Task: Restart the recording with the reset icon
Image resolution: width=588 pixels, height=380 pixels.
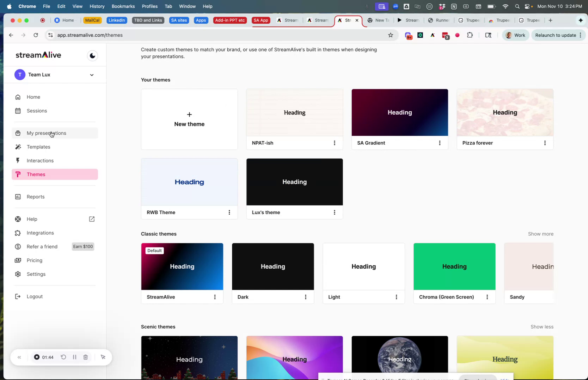Action: [x=63, y=357]
